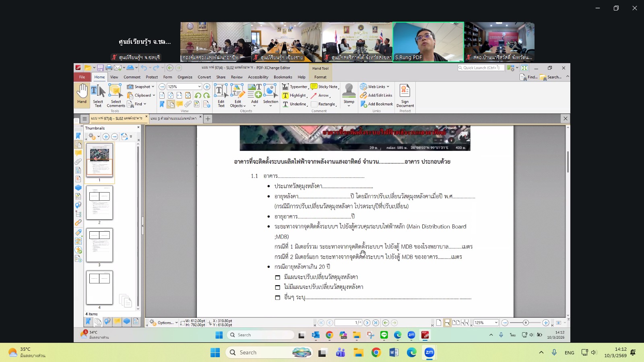Open the Comment ribbon tab
Screen dimensions: 644x362
pyautogui.click(x=132, y=77)
